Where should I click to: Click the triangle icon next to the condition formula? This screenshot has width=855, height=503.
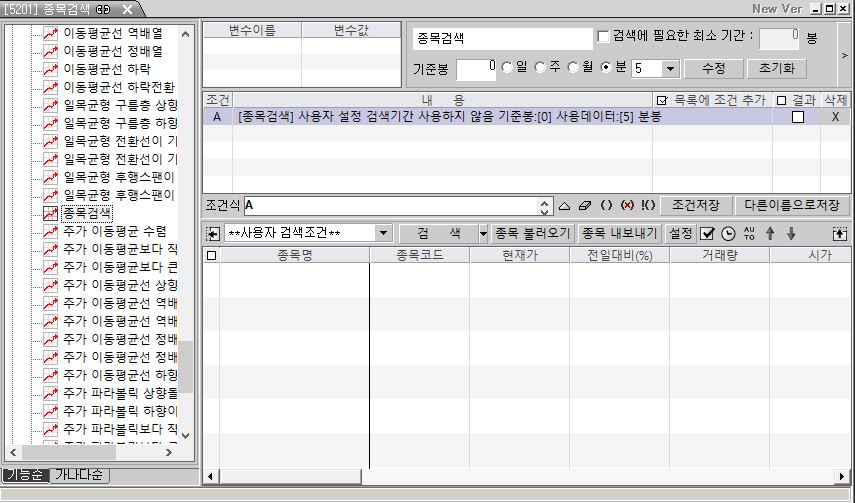click(564, 206)
